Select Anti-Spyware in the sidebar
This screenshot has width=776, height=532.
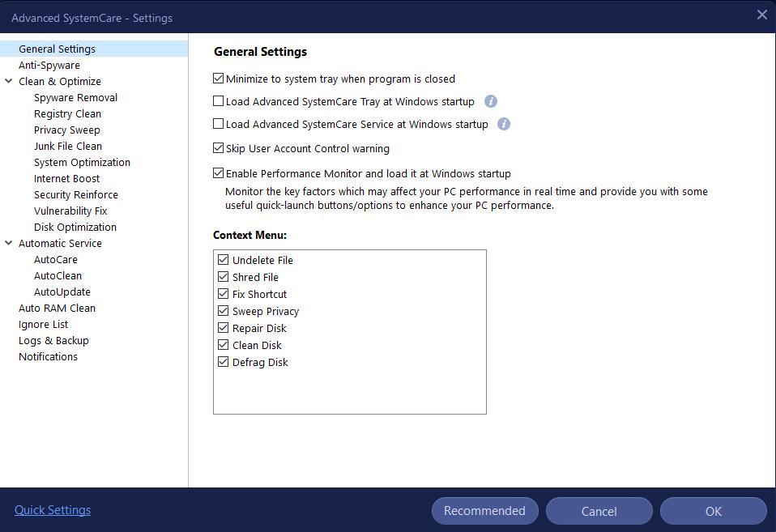[x=49, y=66]
